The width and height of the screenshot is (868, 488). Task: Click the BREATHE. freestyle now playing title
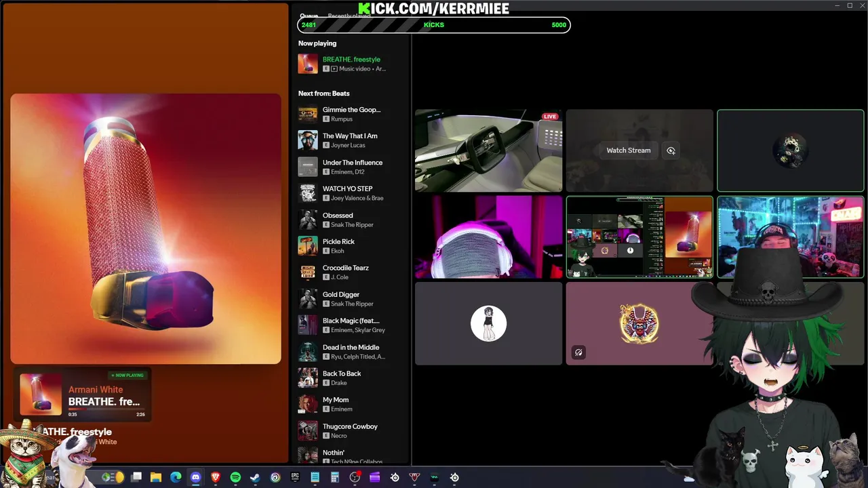click(x=351, y=59)
